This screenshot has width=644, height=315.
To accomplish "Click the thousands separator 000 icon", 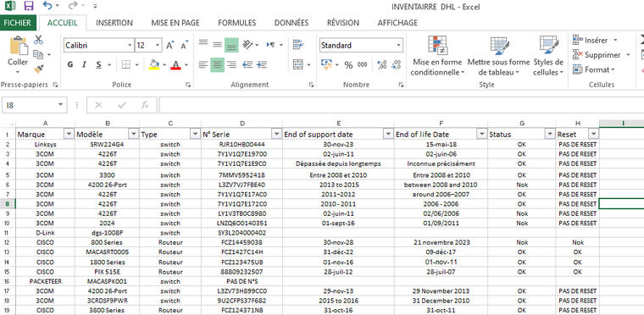I will pyautogui.click(x=363, y=64).
